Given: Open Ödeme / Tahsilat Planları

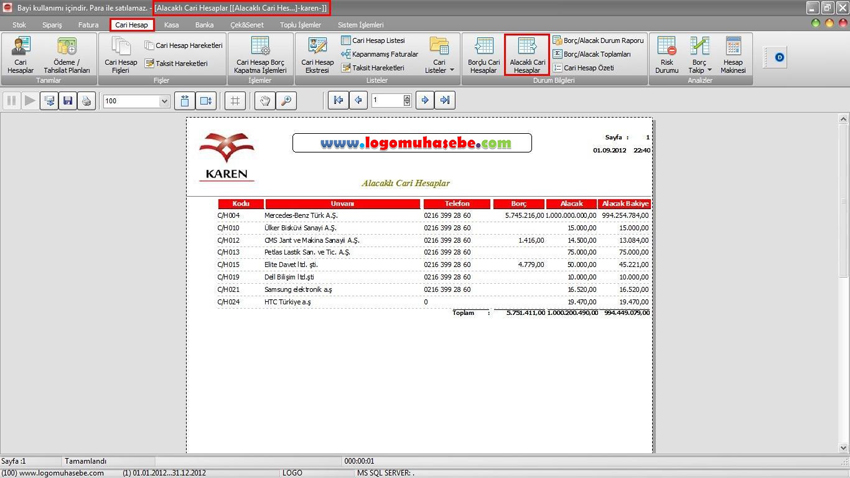Looking at the screenshot, I should tap(67, 55).
